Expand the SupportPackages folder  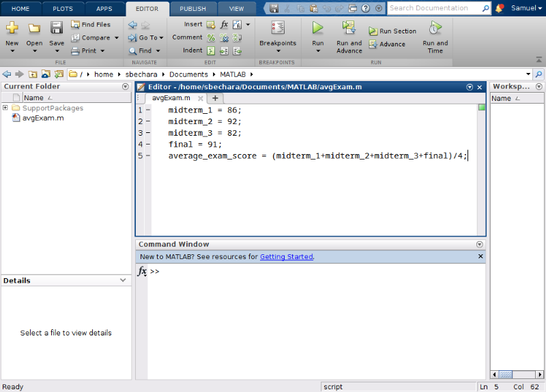click(5, 108)
